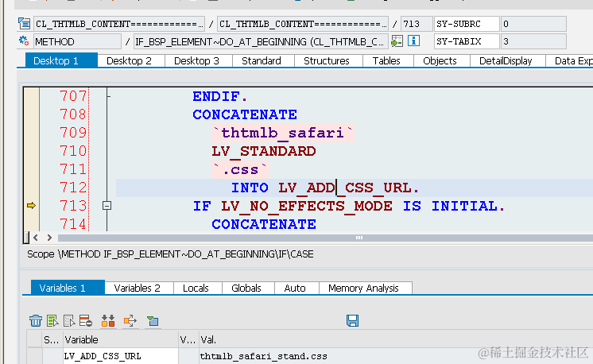Viewport: 593px width, 364px height.
Task: Click the `.css` string literal
Action: (x=240, y=169)
